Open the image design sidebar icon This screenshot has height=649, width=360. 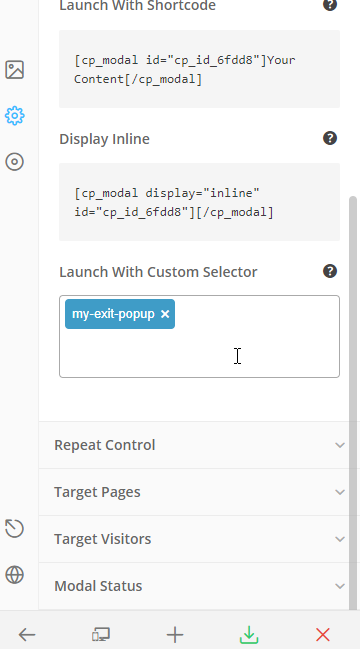[x=14, y=70]
